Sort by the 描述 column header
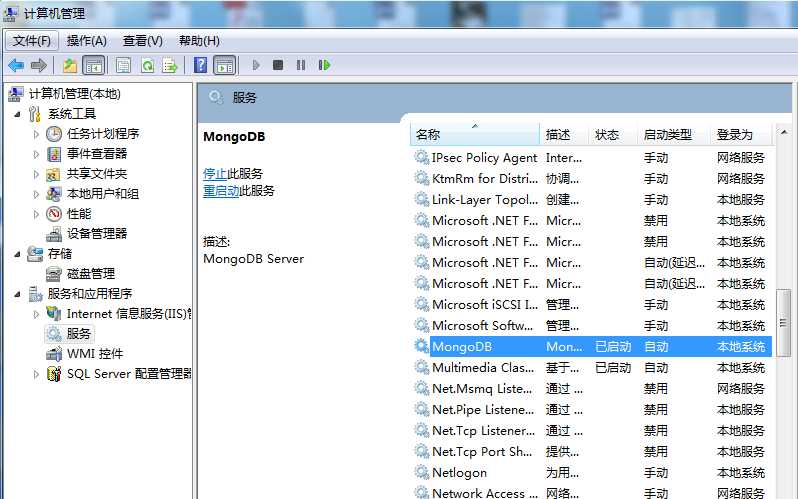This screenshot has height=499, width=798. 563,134
